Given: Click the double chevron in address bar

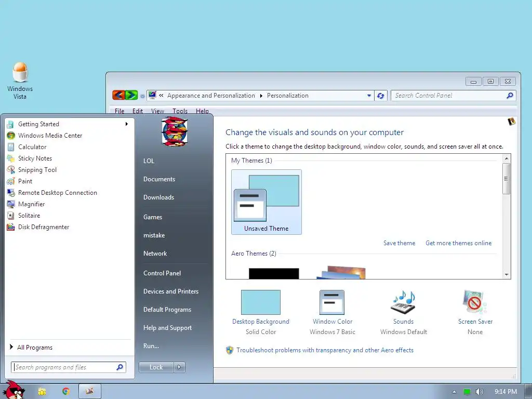Looking at the screenshot, I should tap(161, 96).
